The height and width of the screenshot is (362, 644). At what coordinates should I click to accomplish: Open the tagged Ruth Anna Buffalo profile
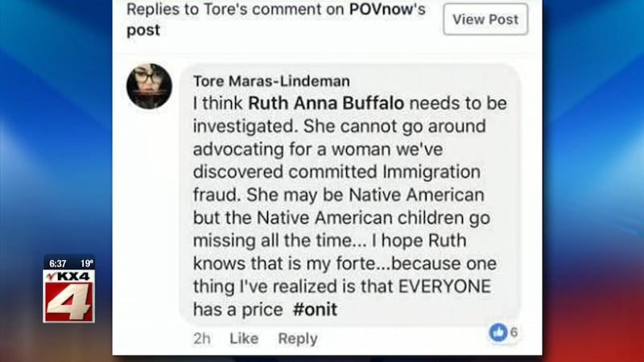coord(326,103)
